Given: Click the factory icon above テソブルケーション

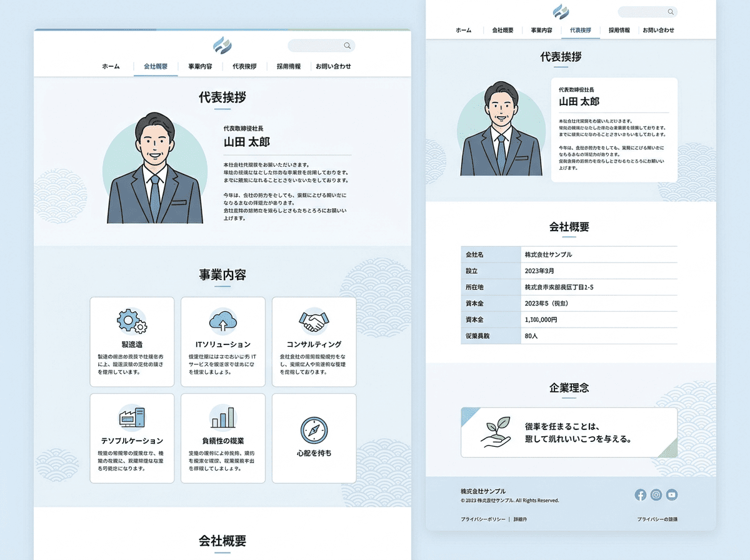Looking at the screenshot, I should [x=132, y=417].
